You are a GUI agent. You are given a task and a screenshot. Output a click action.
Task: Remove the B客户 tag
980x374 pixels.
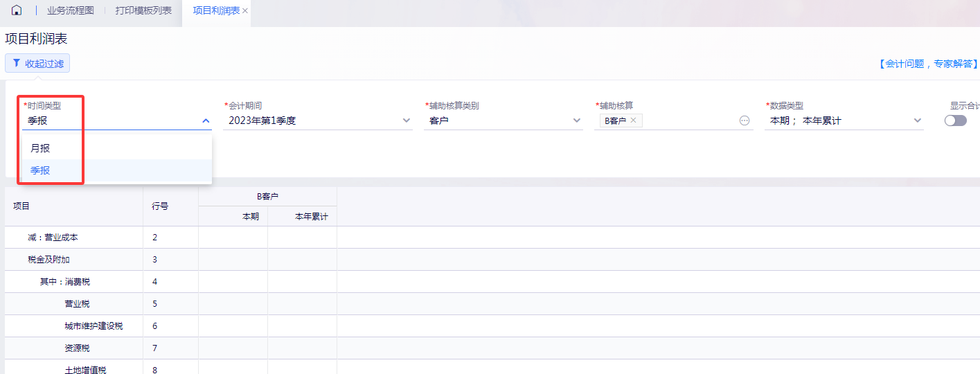[633, 121]
